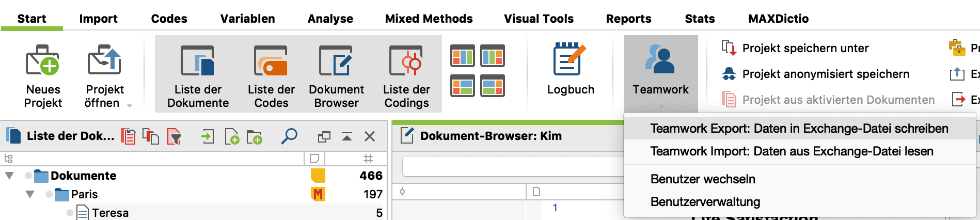Select the bottom-left window layout icon
The width and height of the screenshot is (980, 220).
coord(463,86)
